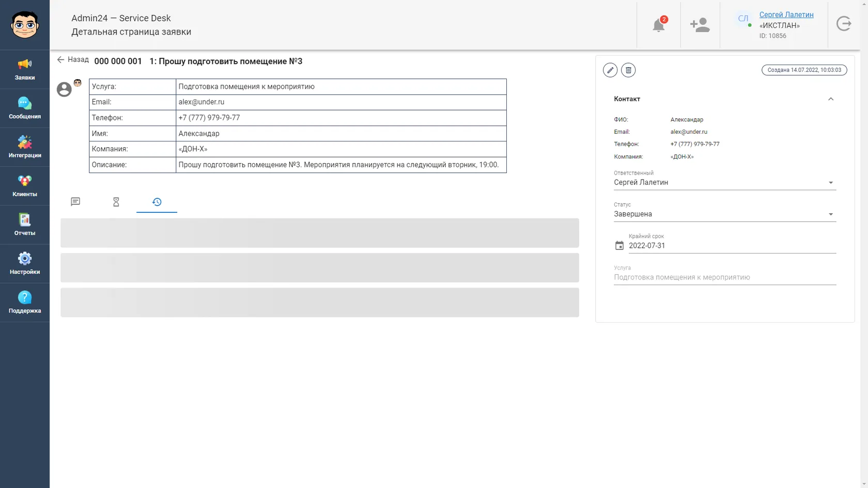Image resolution: width=868 pixels, height=488 pixels.
Task: Click the alex@under.ru cell in table
Action: tap(341, 102)
